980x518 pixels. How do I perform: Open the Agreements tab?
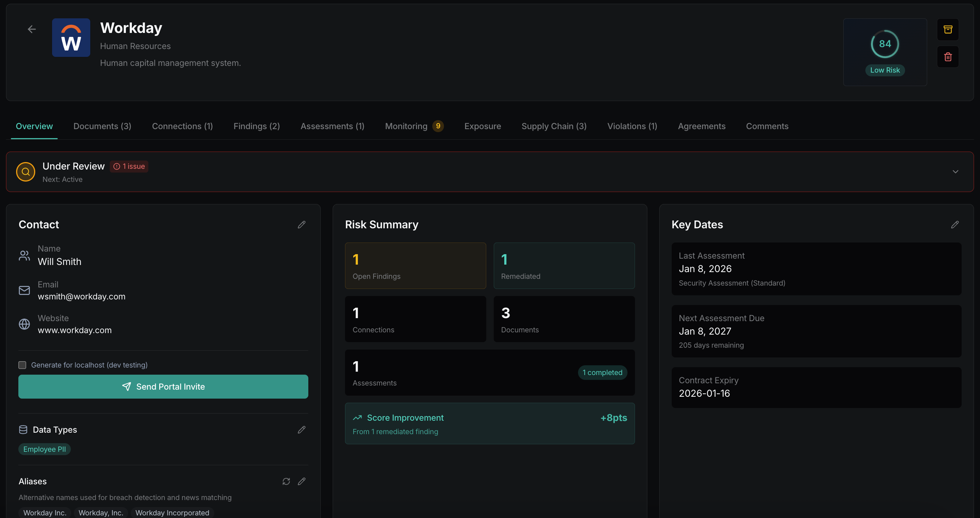[x=702, y=126]
